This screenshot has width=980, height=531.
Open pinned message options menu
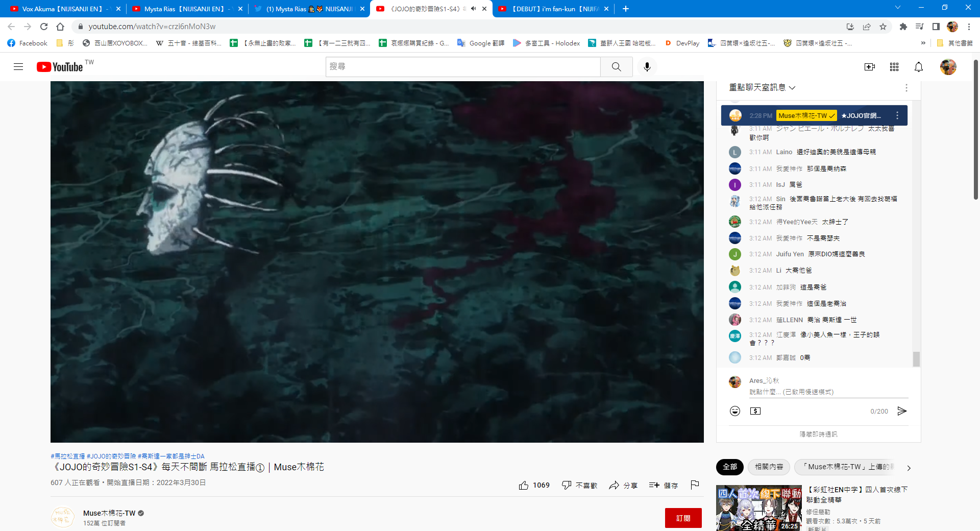pos(897,116)
